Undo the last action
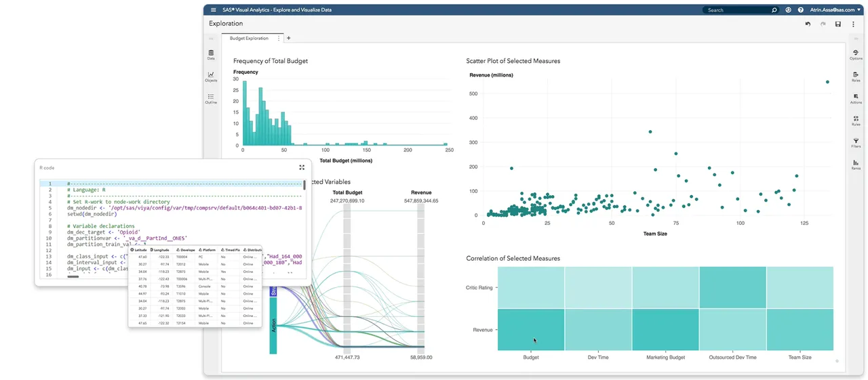Image resolution: width=868 pixels, height=380 pixels. point(808,24)
